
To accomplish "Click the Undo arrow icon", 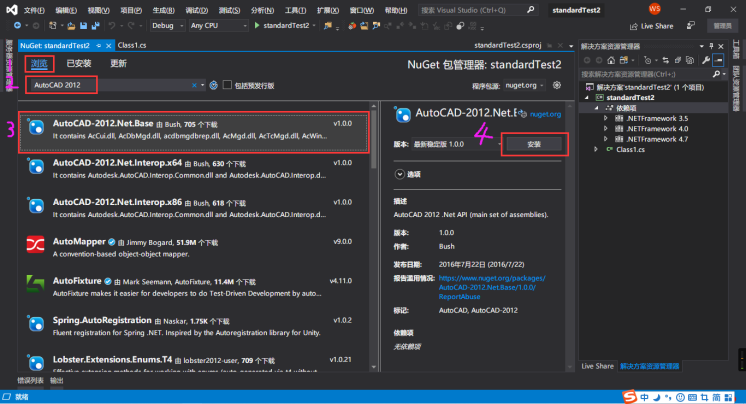I will 112,26.
